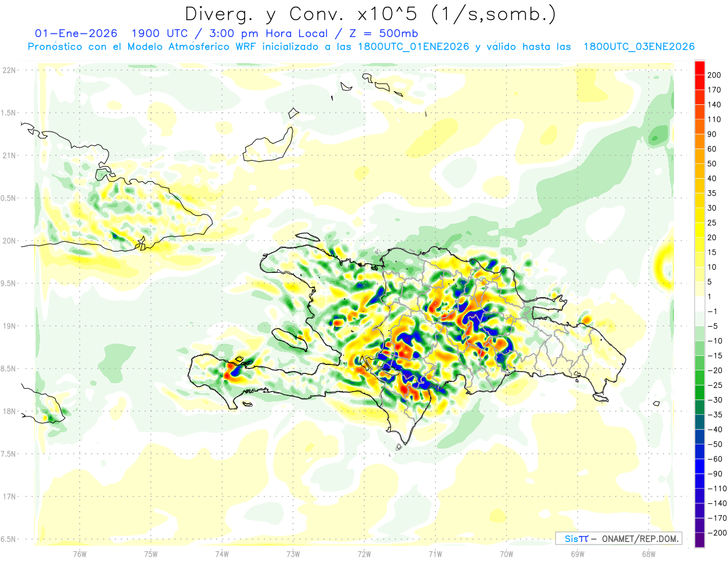Viewport: 728px width, 562px height.
Task: Click the valid-until time '1800UTC_03ENE2026'
Action: tap(639, 47)
